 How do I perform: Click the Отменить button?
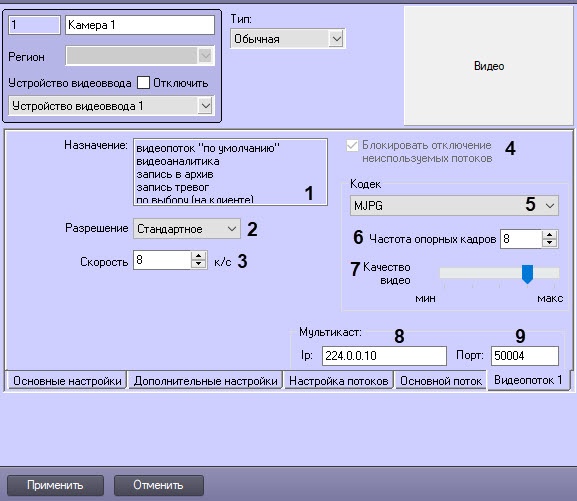pyautogui.click(x=158, y=485)
